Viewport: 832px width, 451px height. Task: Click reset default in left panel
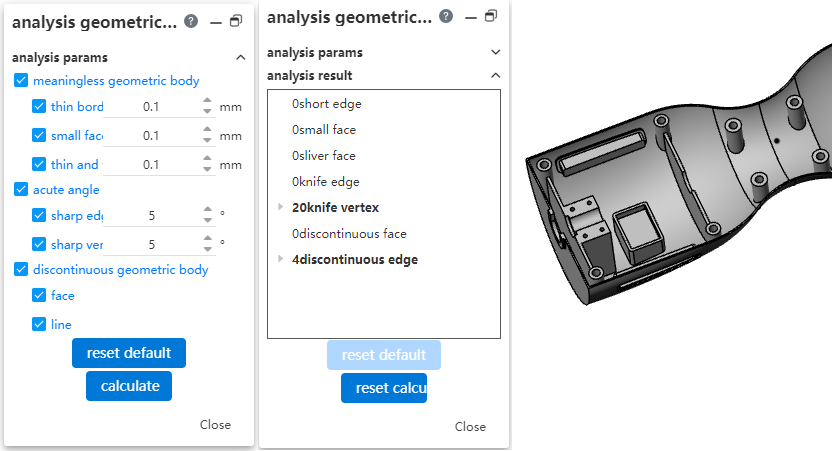point(129,353)
